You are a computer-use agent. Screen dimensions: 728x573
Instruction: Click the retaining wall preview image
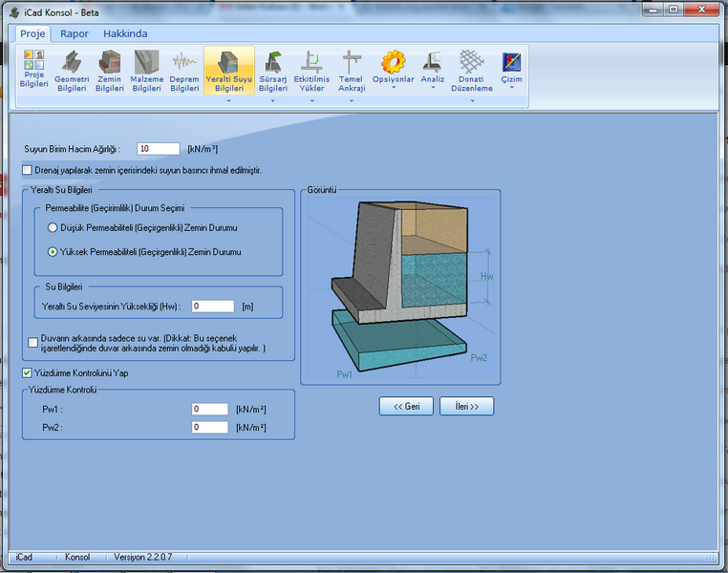point(400,288)
